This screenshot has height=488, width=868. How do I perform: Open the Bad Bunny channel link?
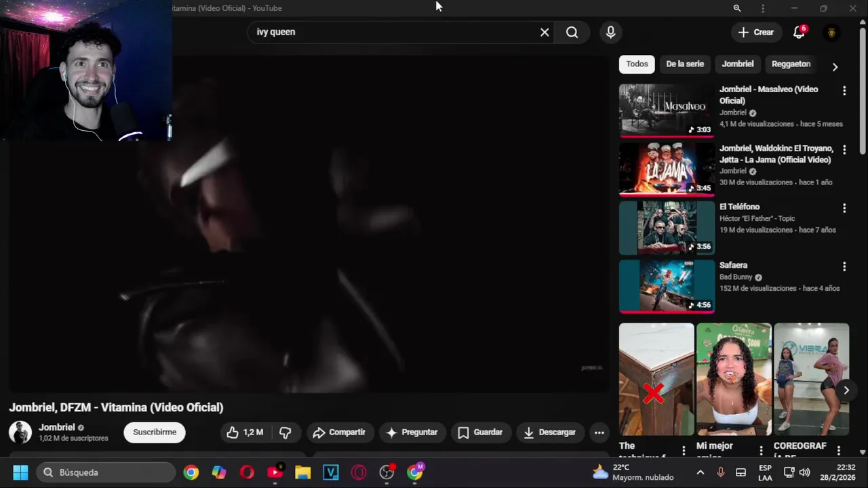(x=736, y=277)
